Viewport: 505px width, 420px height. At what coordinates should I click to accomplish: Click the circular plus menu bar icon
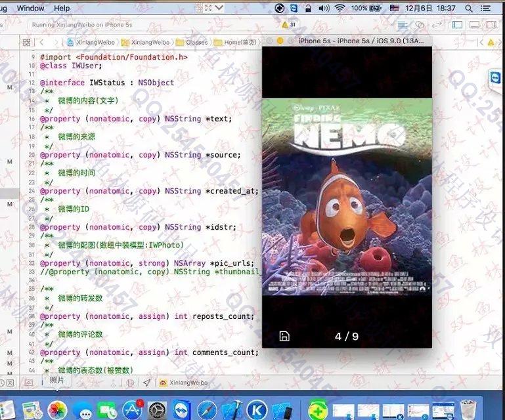click(x=280, y=8)
